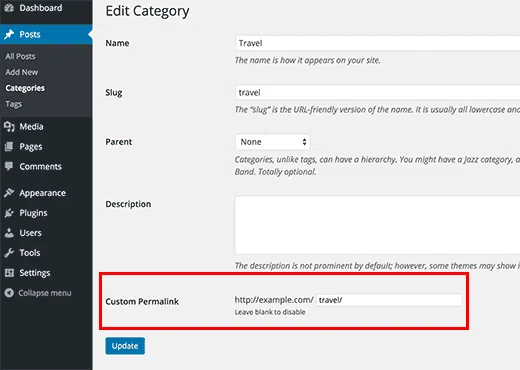The width and height of the screenshot is (520, 370).
Task: Open Tags submenu entry
Action: click(13, 104)
